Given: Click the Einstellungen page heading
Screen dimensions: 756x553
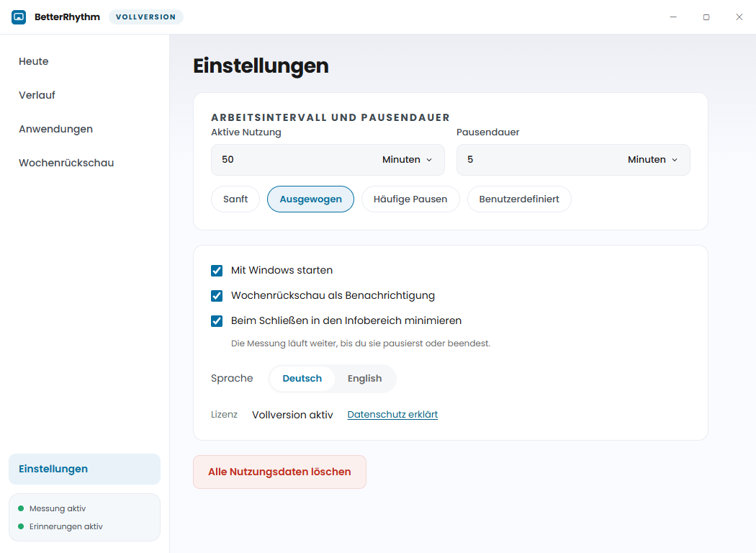Looking at the screenshot, I should point(261,66).
